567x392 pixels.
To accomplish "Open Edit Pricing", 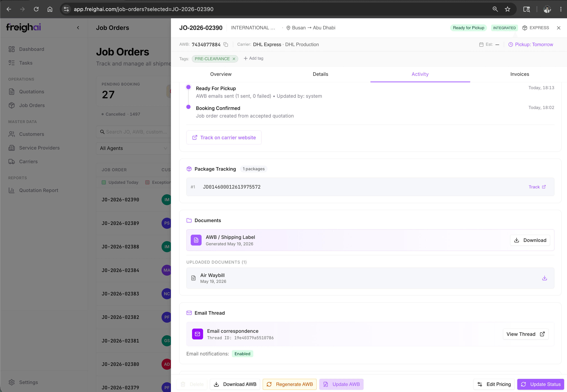I will coord(494,384).
